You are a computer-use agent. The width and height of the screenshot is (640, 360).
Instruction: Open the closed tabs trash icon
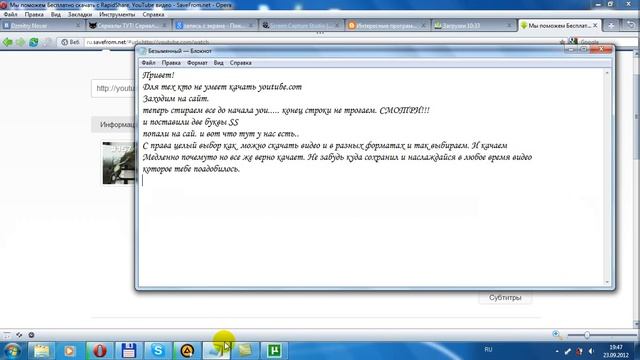tap(631, 25)
